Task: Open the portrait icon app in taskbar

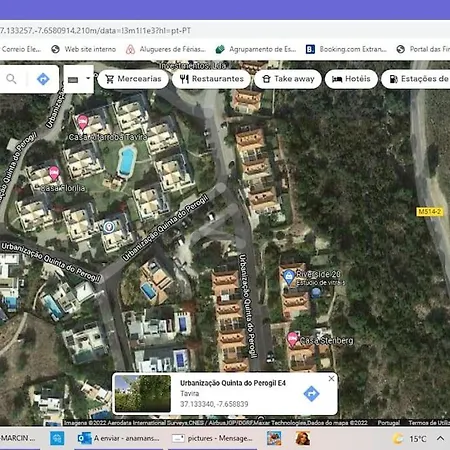Action: pos(303,438)
